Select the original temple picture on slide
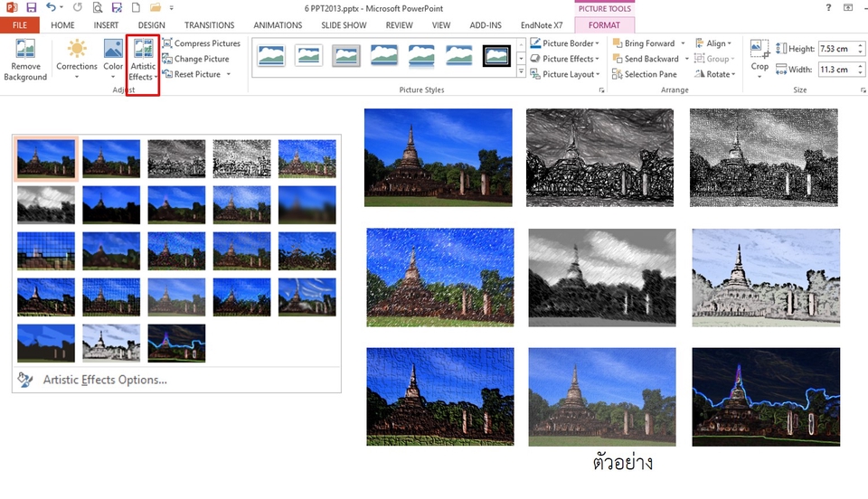 [x=438, y=157]
